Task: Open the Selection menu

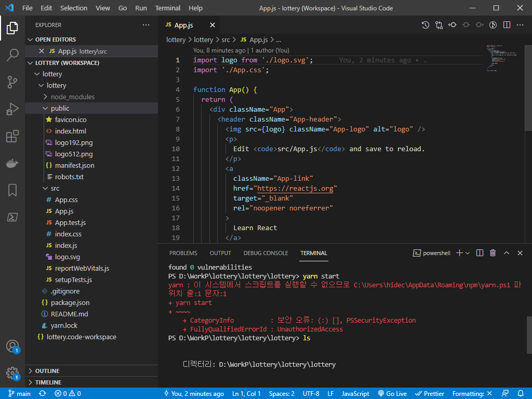Action: pos(74,8)
